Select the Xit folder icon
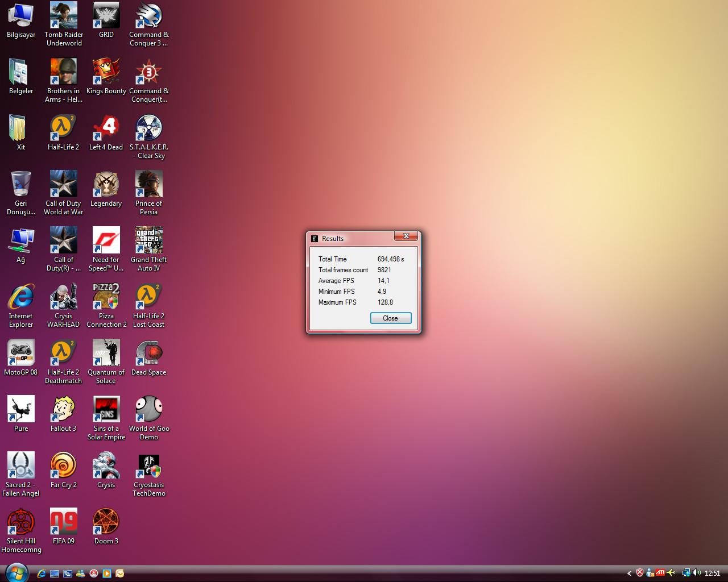Viewport: 728px width, 582px height. click(21, 133)
